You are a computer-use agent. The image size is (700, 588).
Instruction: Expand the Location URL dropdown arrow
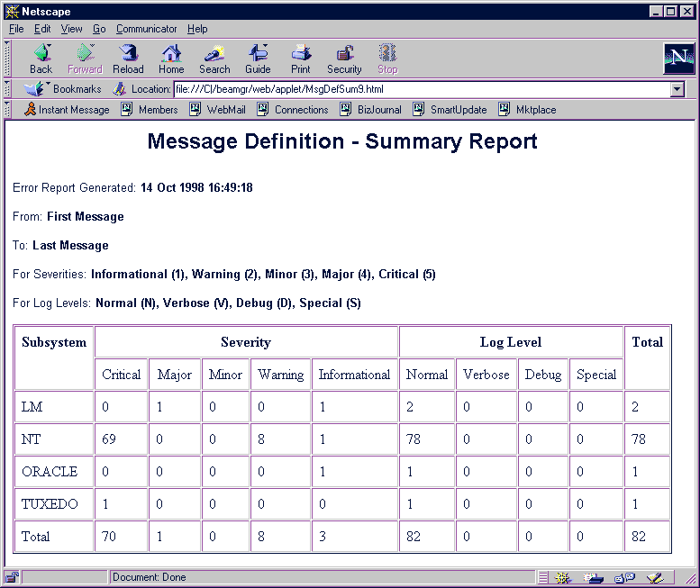(677, 89)
